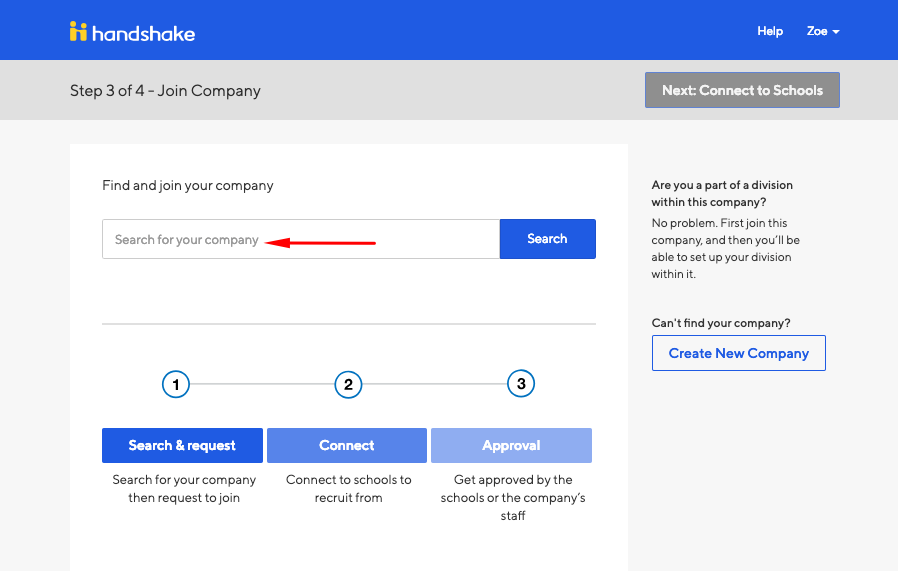898x571 pixels.
Task: Click the Approval step
Action: point(511,445)
